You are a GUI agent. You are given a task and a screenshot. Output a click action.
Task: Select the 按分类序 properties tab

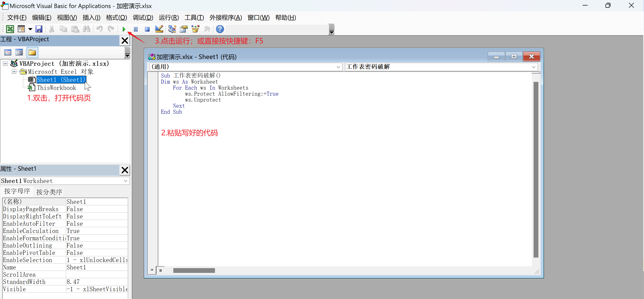pos(49,192)
